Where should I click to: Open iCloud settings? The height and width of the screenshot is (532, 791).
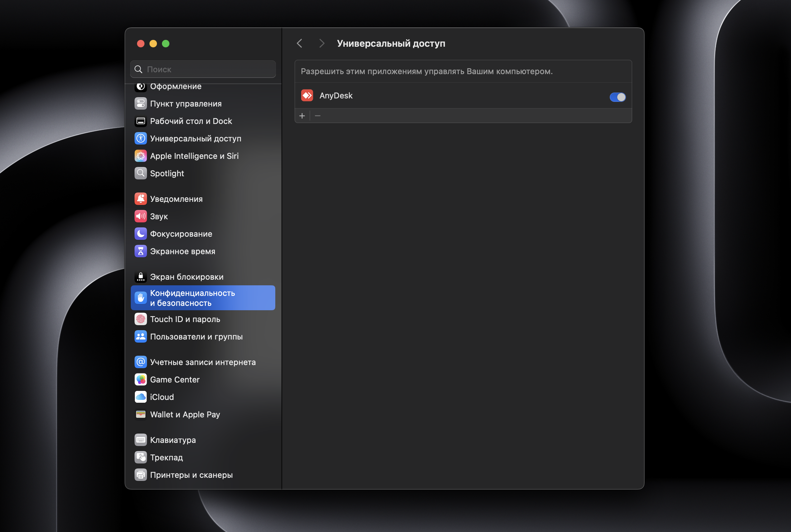tap(203, 397)
